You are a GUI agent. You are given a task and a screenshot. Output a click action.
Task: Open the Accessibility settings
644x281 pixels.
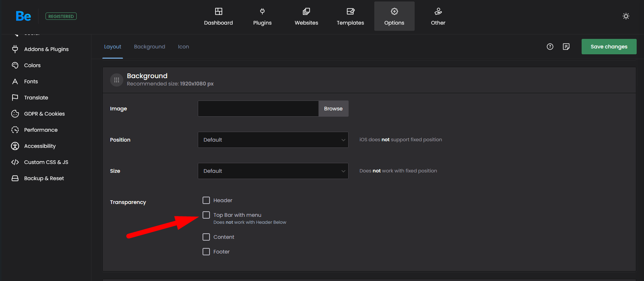pos(40,146)
